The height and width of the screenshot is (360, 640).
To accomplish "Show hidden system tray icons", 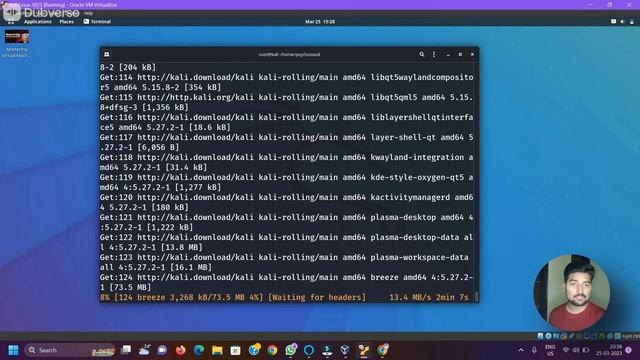I will [x=521, y=350].
